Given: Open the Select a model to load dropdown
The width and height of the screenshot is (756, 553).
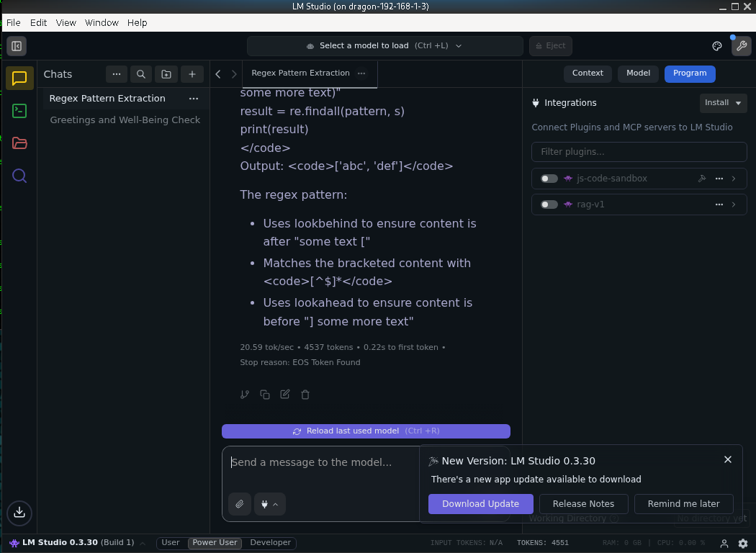Looking at the screenshot, I should pyautogui.click(x=384, y=46).
